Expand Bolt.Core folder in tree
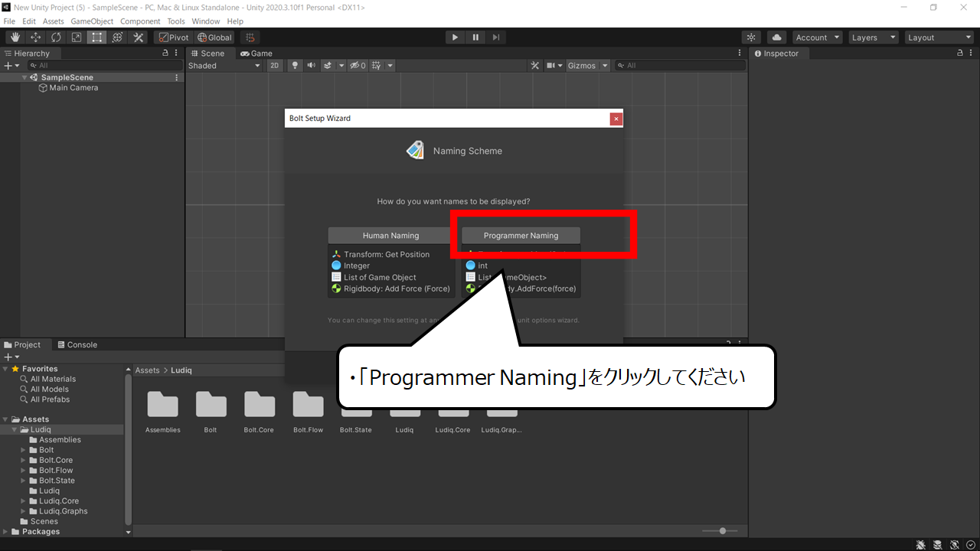980x551 pixels. pos(23,461)
